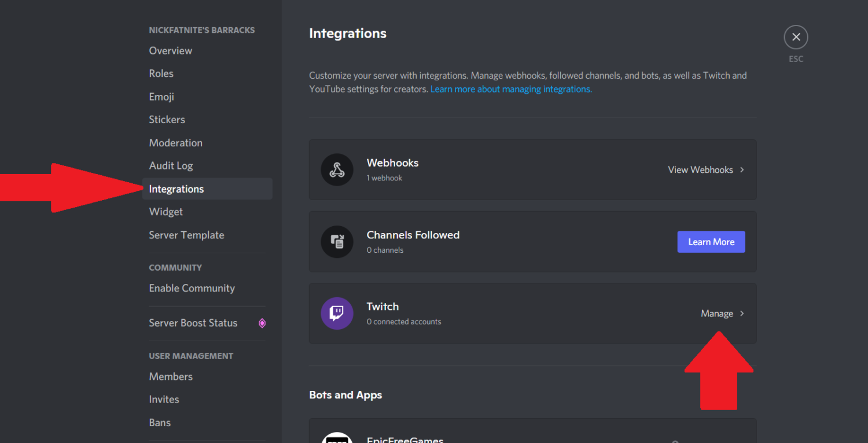This screenshot has height=443, width=868.
Task: Select Integrations in the sidebar
Action: [207, 189]
